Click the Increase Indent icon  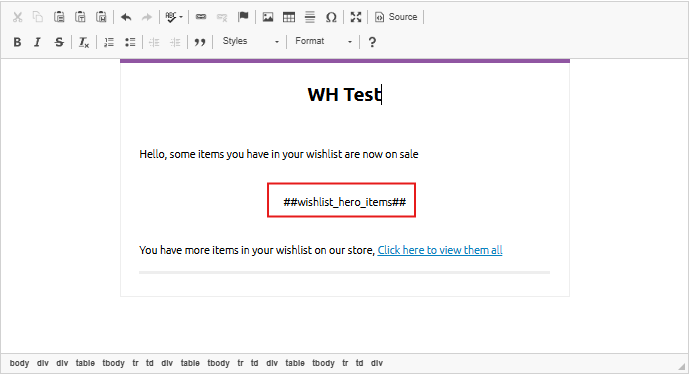click(175, 42)
